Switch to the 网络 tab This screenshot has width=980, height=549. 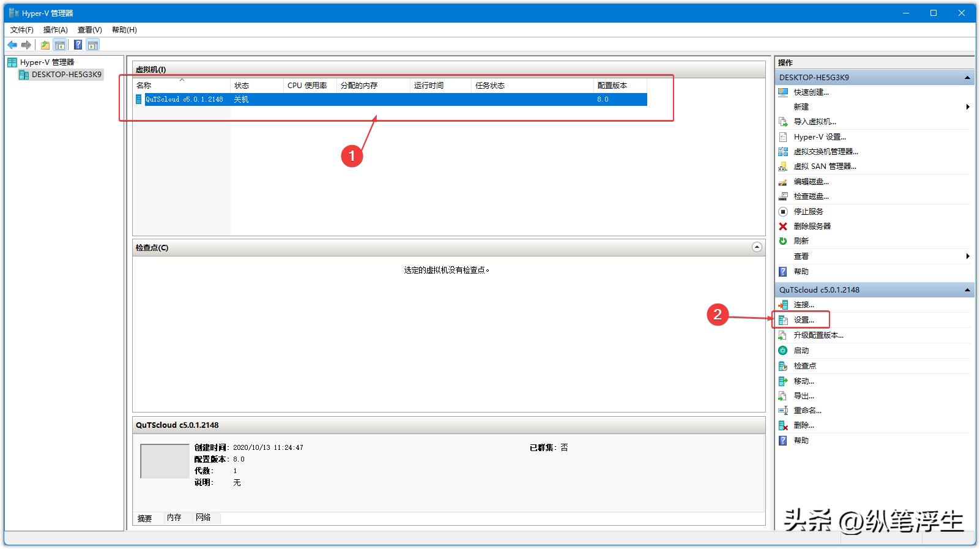point(203,518)
